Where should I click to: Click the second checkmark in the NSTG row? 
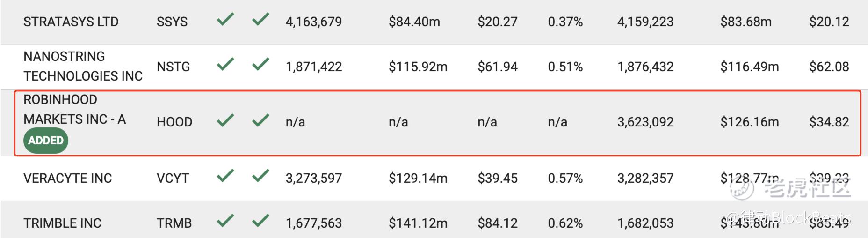click(x=260, y=64)
